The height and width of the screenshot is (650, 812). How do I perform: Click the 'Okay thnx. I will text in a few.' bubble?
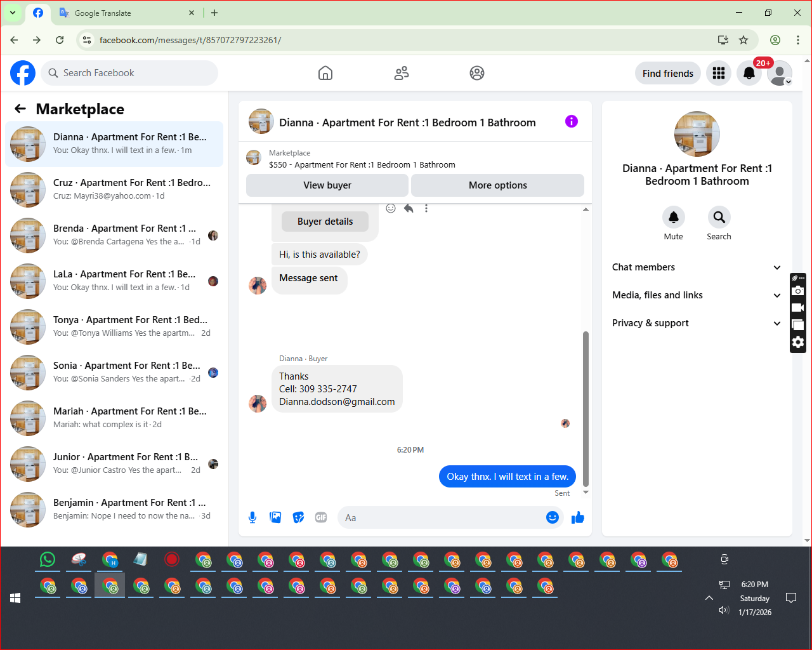click(507, 477)
